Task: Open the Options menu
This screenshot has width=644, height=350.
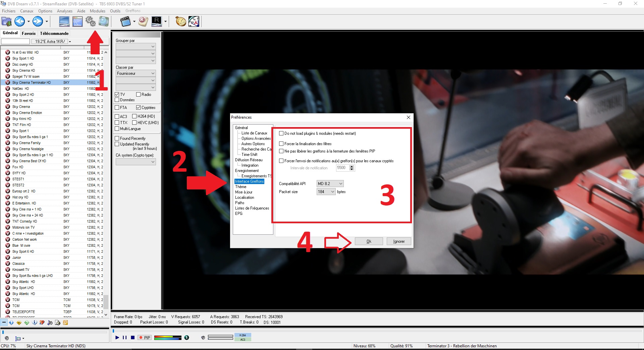Action: coord(45,11)
